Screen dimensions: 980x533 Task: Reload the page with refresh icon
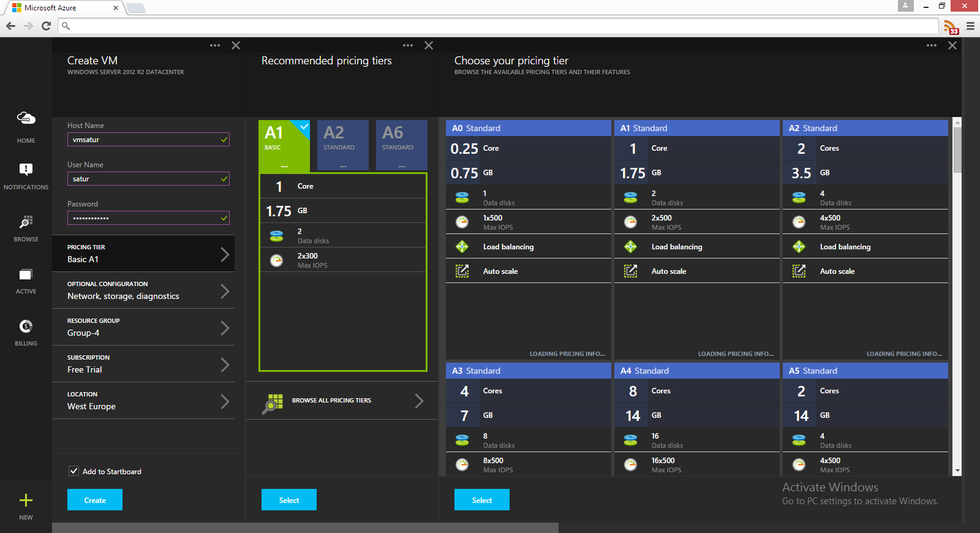(x=46, y=26)
